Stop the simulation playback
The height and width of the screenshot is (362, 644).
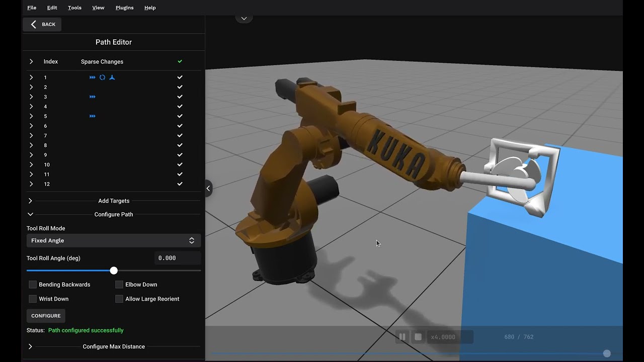click(x=418, y=337)
